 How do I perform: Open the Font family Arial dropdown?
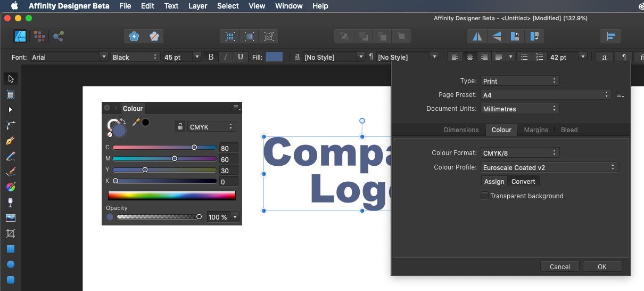(x=69, y=57)
